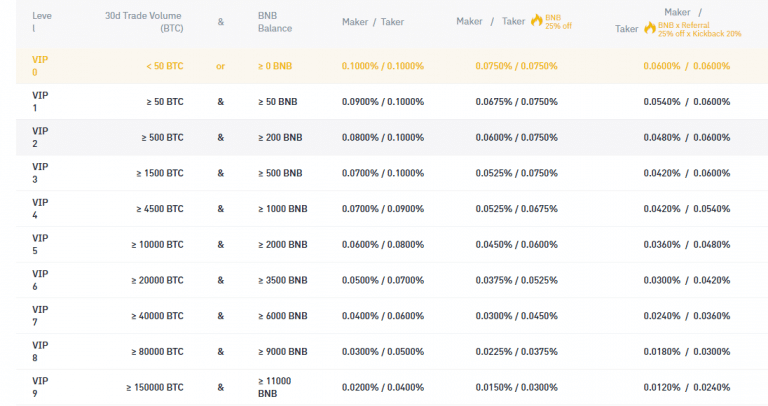Click VIP 5 discounted fee '0.0450% / 0.0600%'
This screenshot has width=768, height=406.
516,245
